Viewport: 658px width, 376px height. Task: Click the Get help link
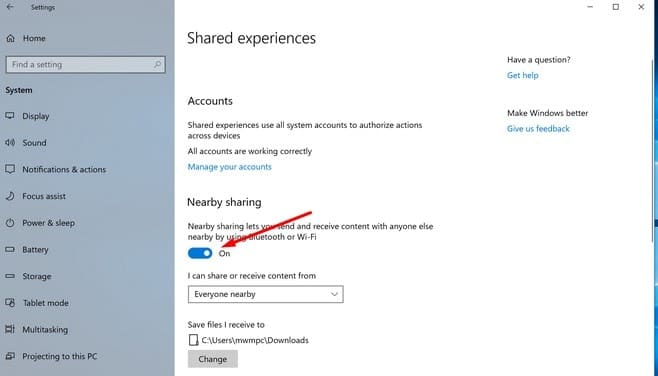pyautogui.click(x=522, y=76)
